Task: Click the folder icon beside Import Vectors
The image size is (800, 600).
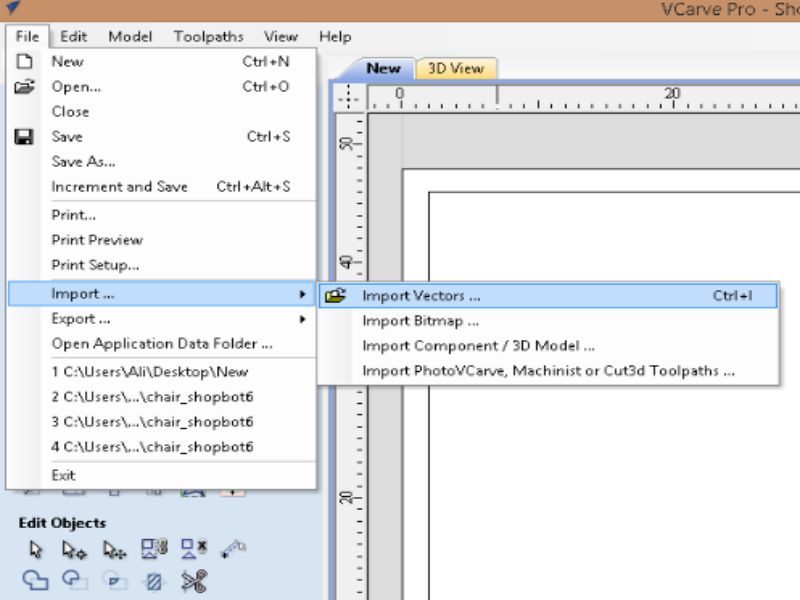Action: (335, 295)
